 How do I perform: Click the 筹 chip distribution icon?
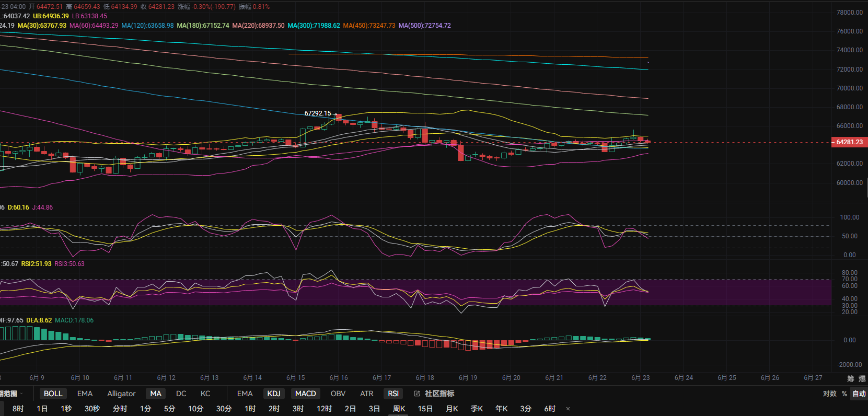pyautogui.click(x=850, y=378)
